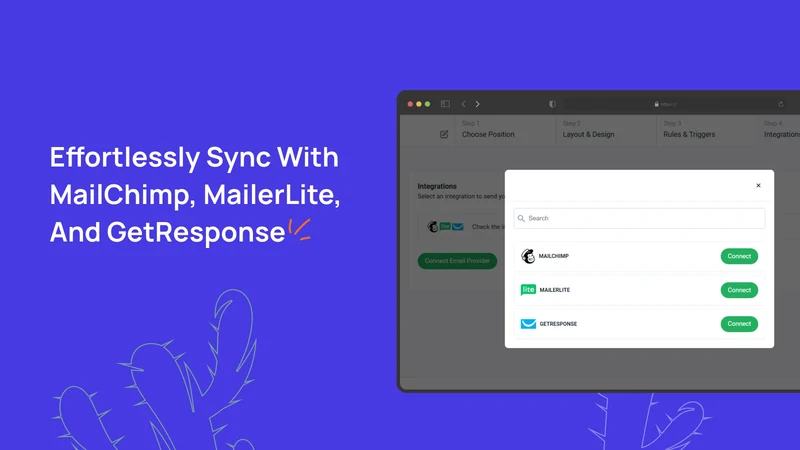This screenshot has width=800, height=450.
Task: Connect the Mailchimp integration
Action: pos(739,256)
